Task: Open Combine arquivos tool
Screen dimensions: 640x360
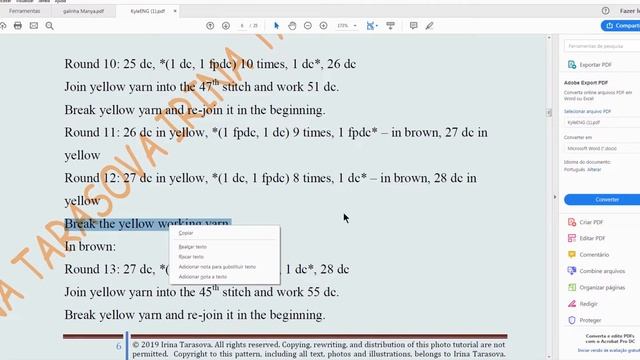Action: tap(596, 271)
